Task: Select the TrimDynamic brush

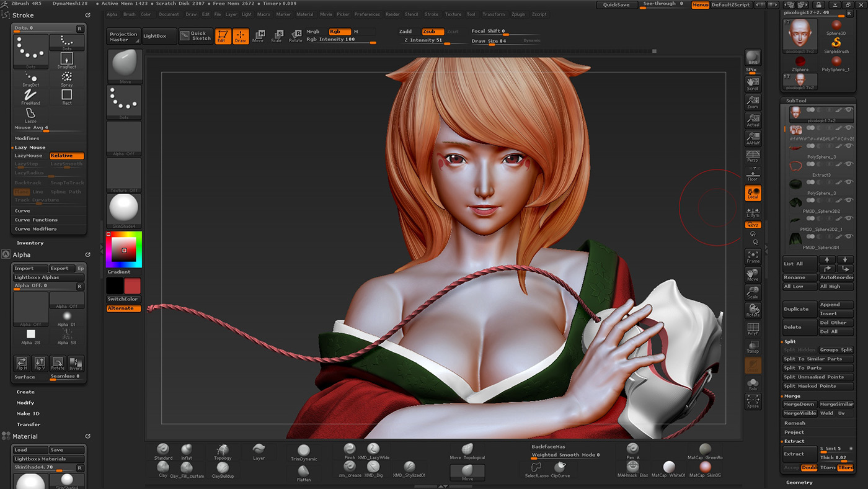Action: [x=304, y=452]
